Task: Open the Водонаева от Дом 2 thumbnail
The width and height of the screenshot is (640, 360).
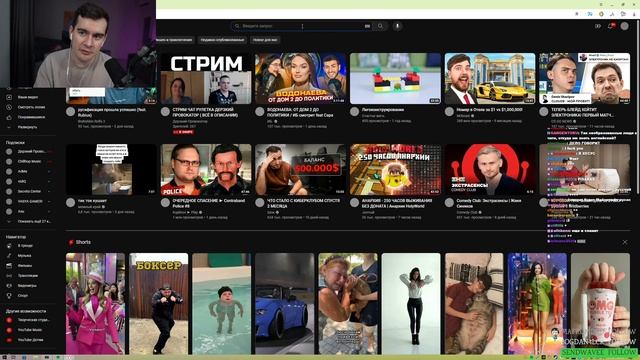Action: pyautogui.click(x=300, y=78)
